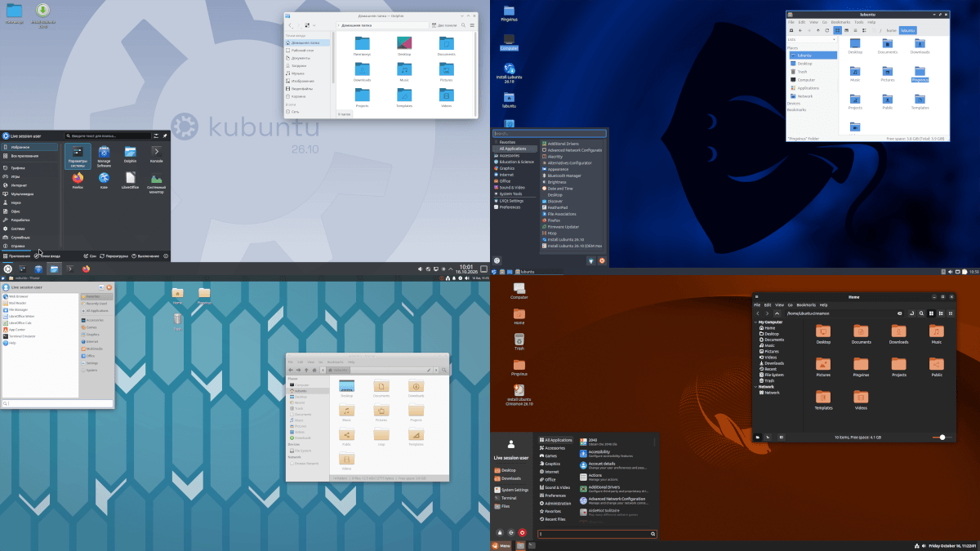Screen dimensions: 980x551
Task: Open Nemo Go menu
Action: point(791,304)
